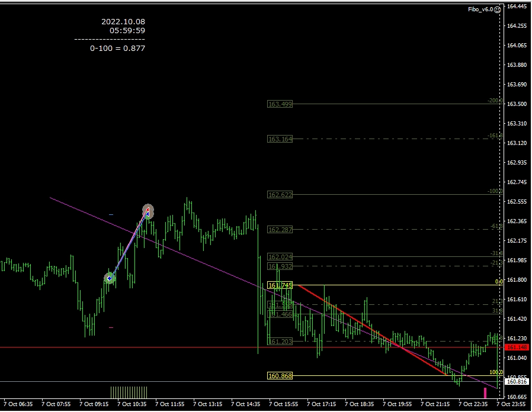
Task: Click the '7 Oct 15:55' time axis label
Action: [284, 404]
